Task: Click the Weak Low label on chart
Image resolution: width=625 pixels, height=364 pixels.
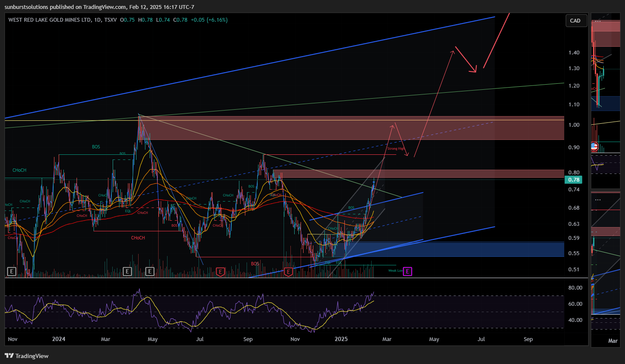Action: click(x=395, y=270)
